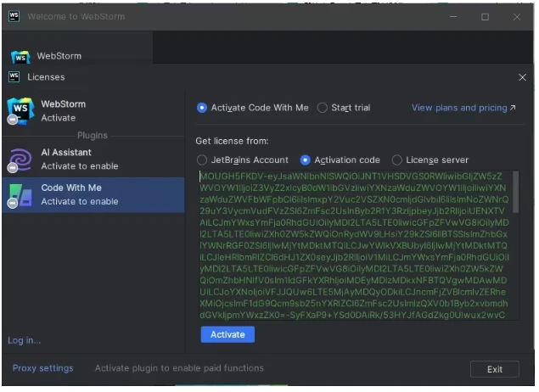Minimize the Welcome to WebStorm window
This screenshot has width=539, height=392.
pos(453,16)
